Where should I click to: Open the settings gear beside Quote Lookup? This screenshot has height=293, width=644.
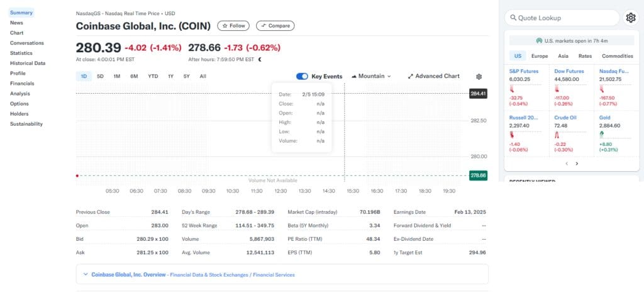630,18
